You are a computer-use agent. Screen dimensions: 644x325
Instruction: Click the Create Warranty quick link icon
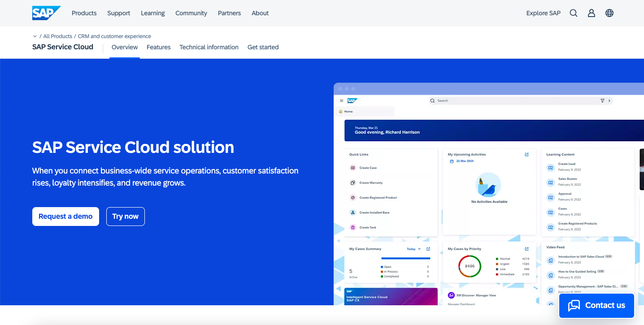point(353,183)
